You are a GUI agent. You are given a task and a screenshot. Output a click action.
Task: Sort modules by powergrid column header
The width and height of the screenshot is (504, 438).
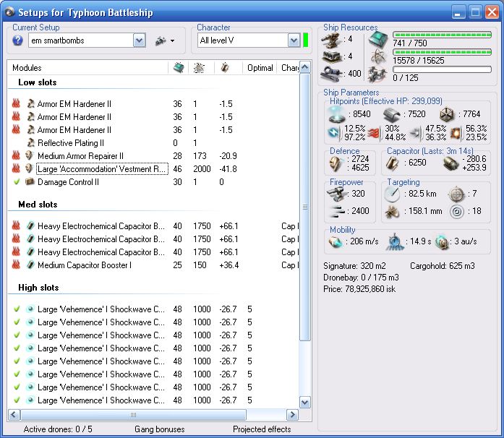pos(201,68)
